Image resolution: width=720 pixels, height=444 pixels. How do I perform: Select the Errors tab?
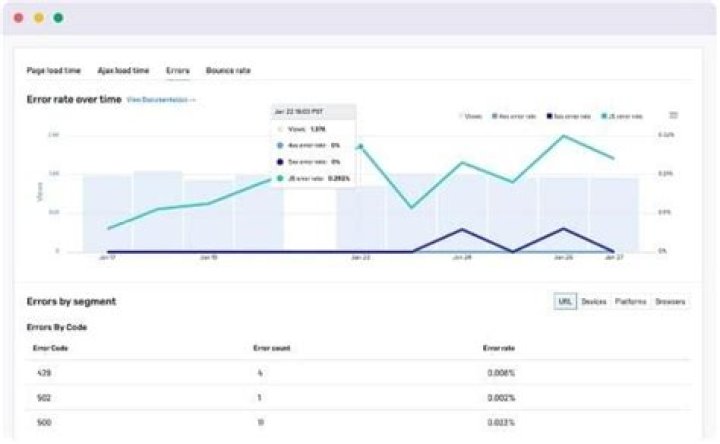click(178, 71)
